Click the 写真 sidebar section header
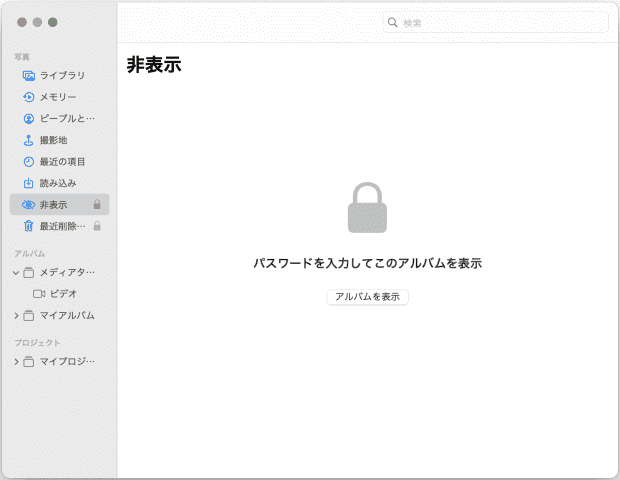The image size is (620, 480). (x=22, y=57)
